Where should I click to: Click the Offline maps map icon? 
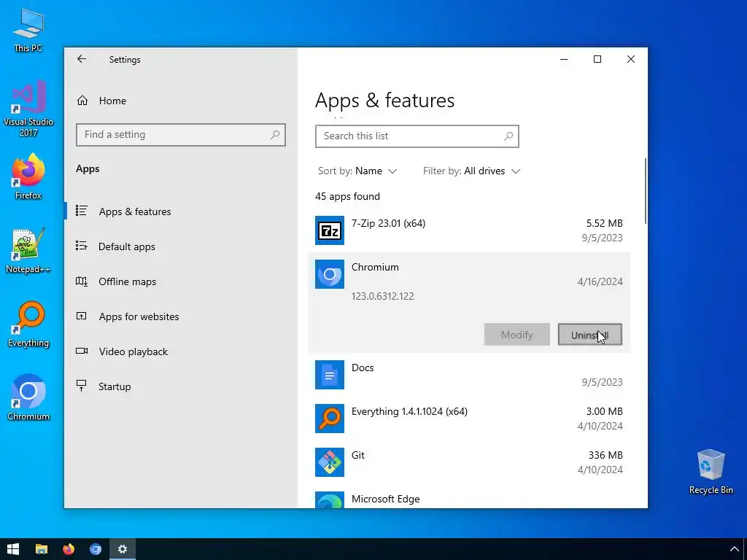(82, 281)
